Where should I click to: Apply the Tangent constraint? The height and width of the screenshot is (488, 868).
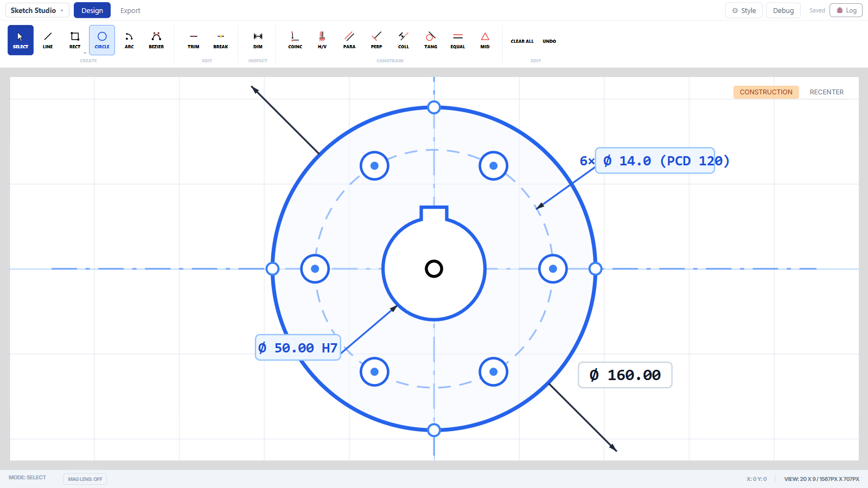click(431, 40)
